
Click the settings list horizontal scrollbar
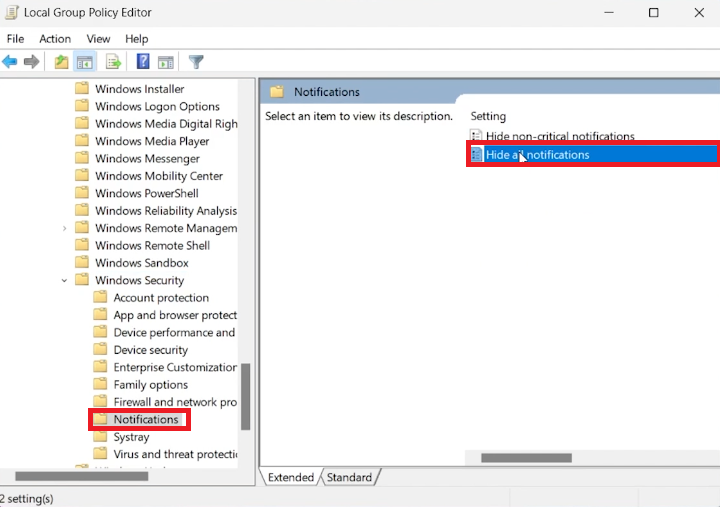[526, 457]
